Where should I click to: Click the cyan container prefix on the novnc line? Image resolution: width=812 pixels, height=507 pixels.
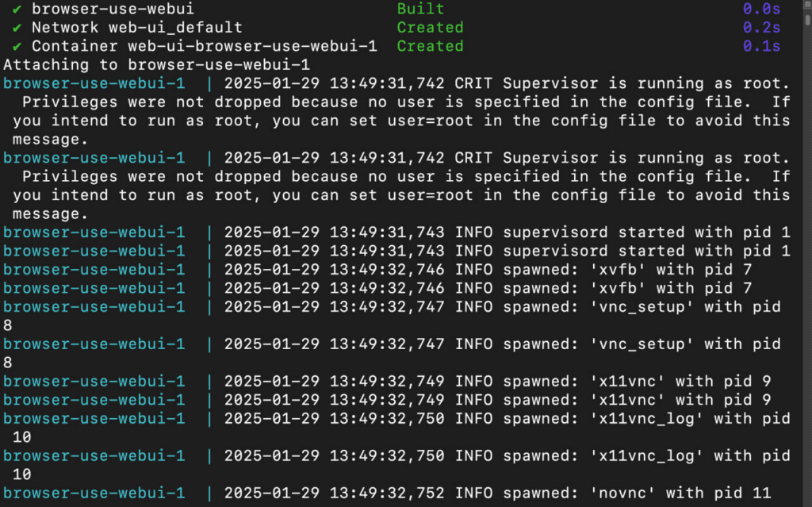(x=94, y=493)
